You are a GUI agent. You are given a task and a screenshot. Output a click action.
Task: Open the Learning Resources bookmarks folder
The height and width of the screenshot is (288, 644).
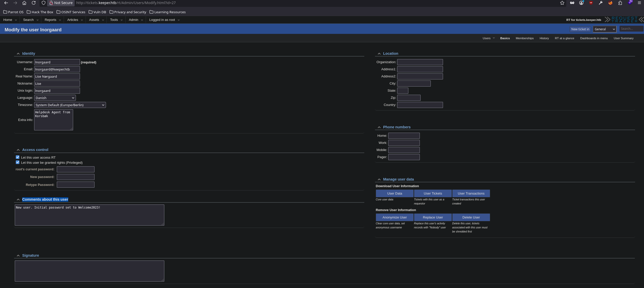(x=167, y=12)
